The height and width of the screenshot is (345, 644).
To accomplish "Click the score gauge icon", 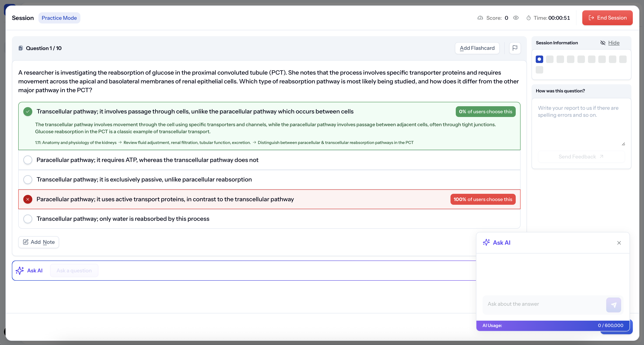I will pyautogui.click(x=480, y=18).
